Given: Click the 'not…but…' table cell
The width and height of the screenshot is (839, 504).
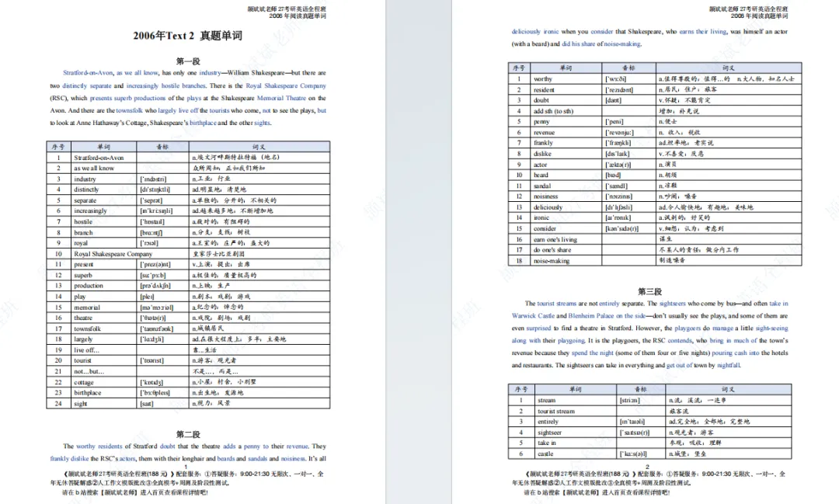Looking at the screenshot, I should (x=104, y=371).
